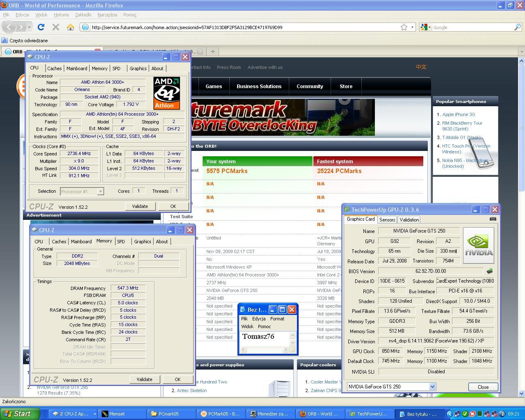Viewport: 525px width, 420px height.
Task: Click OK in the Memory CPU-Z window
Action: 178,379
